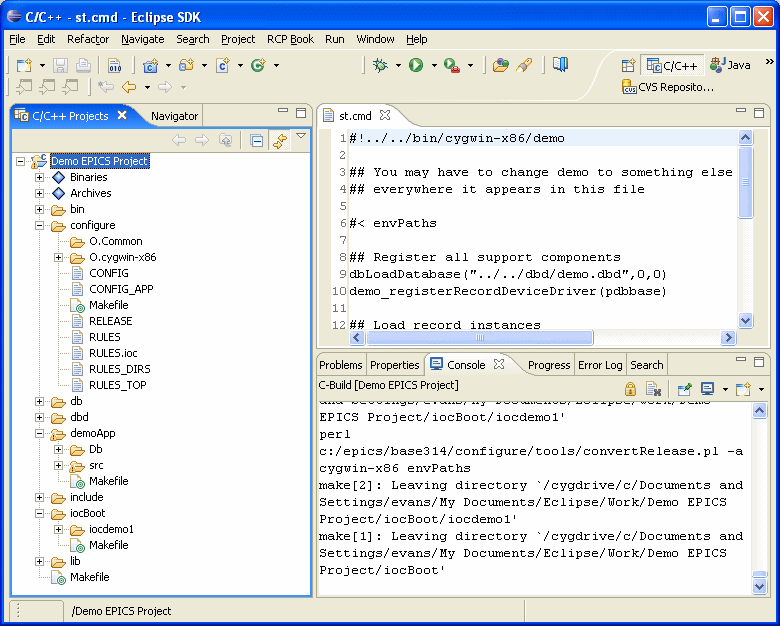Expand the Binaries tree node

[39, 177]
